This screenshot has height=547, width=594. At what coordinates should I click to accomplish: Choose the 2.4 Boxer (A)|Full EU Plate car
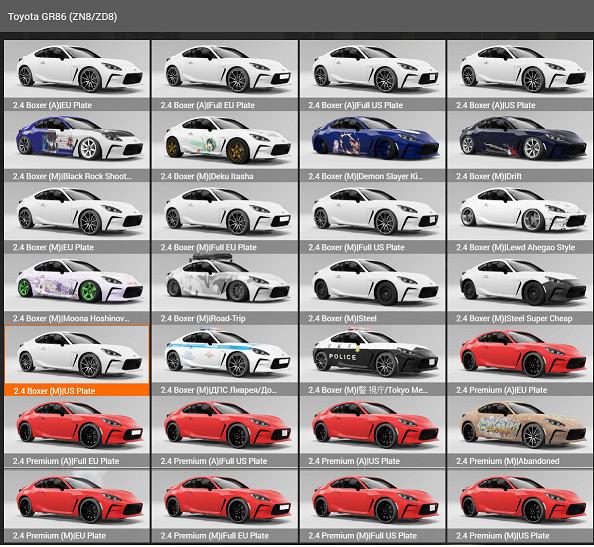(x=225, y=75)
